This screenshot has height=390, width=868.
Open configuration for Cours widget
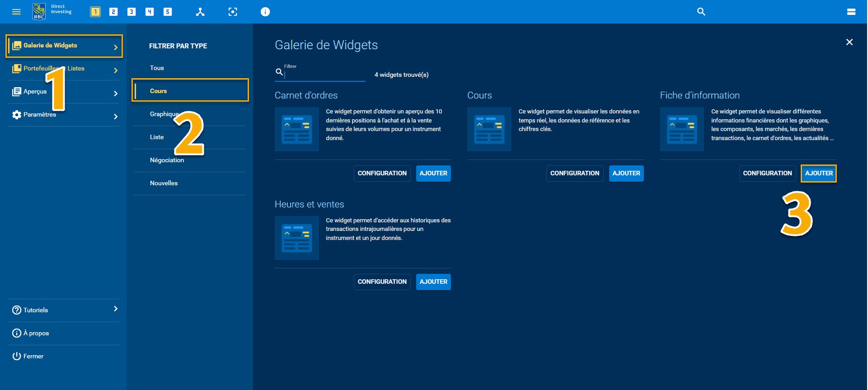(x=575, y=173)
